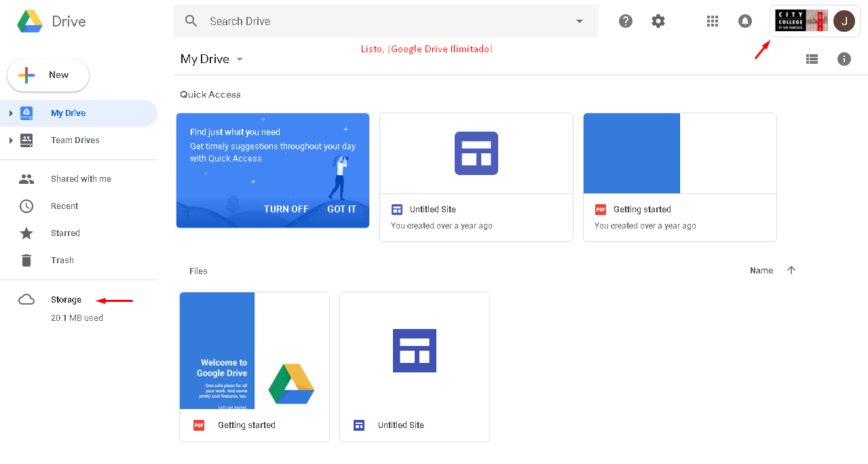Screen dimensions: 868x464
Task: Click the notifications bell icon
Action: [744, 21]
